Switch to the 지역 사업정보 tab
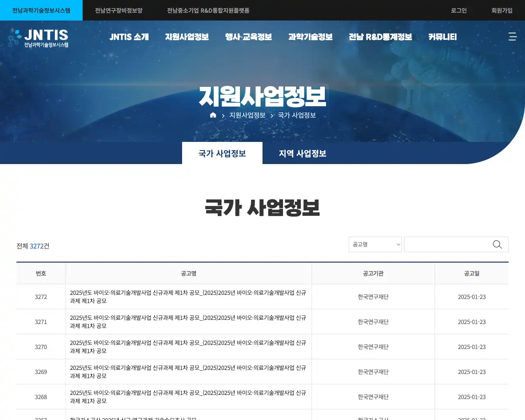The image size is (525, 420). tap(302, 153)
